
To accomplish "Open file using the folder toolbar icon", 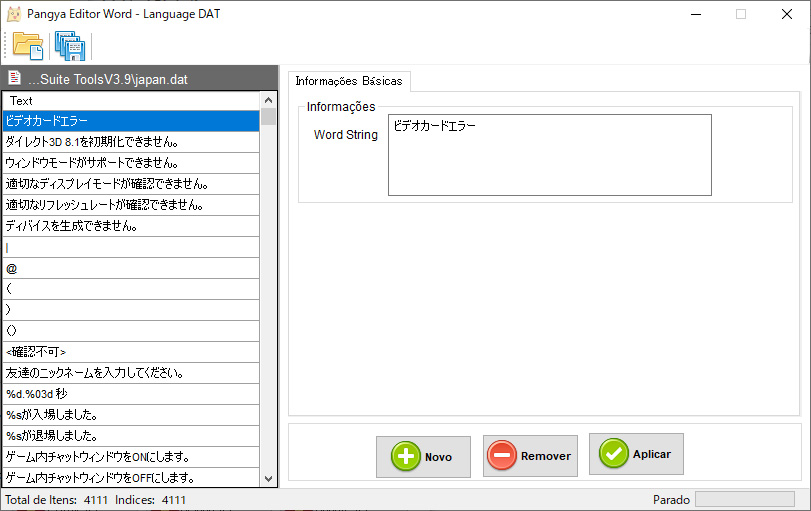I will [28, 46].
